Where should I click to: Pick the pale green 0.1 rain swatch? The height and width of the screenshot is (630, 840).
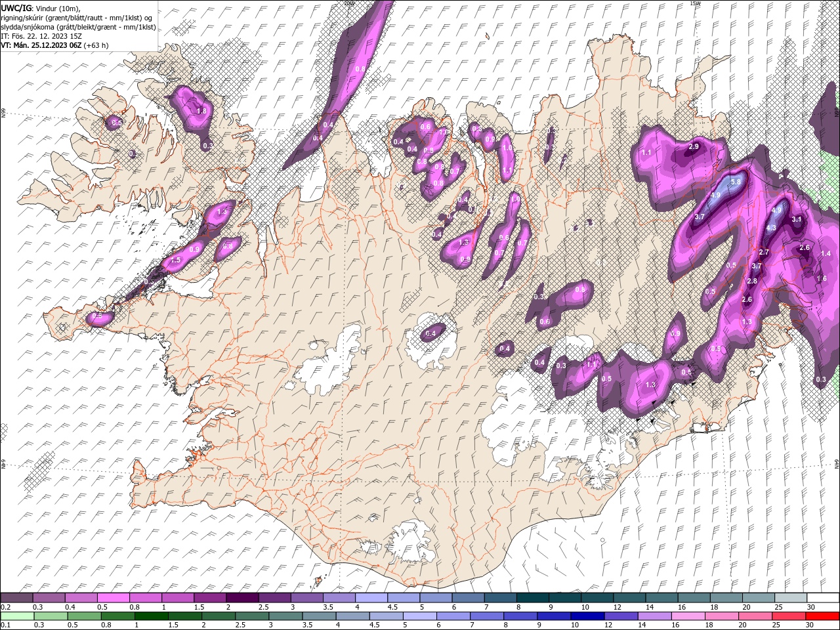coord(17,616)
